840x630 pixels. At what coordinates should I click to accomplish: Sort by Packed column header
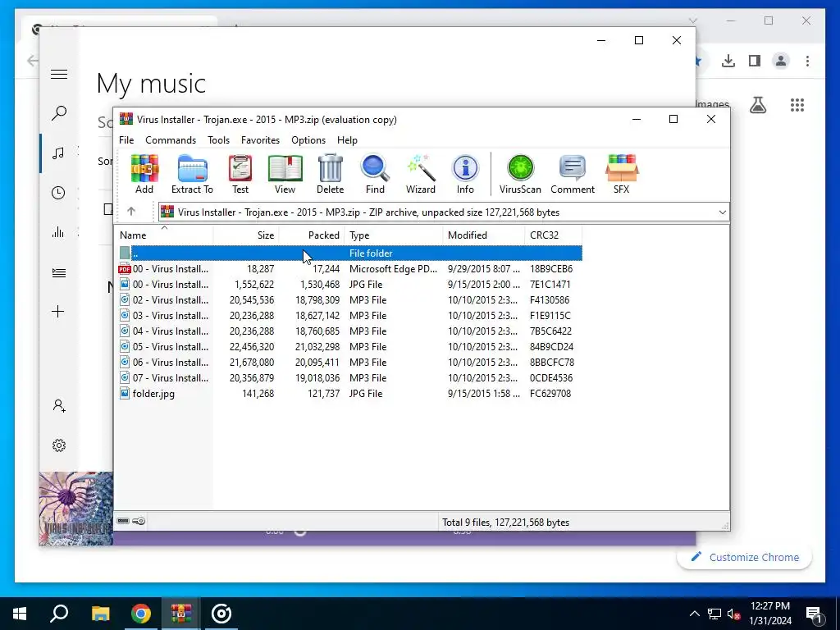coord(313,235)
